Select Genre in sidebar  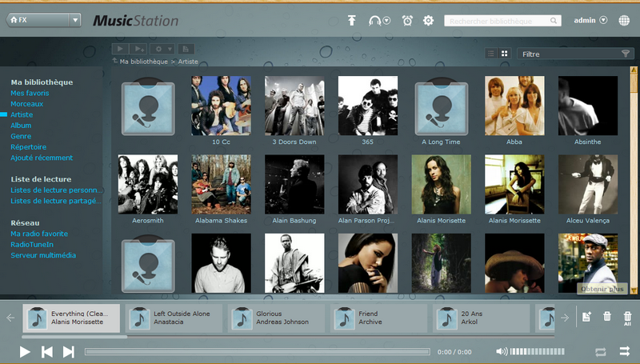[21, 136]
